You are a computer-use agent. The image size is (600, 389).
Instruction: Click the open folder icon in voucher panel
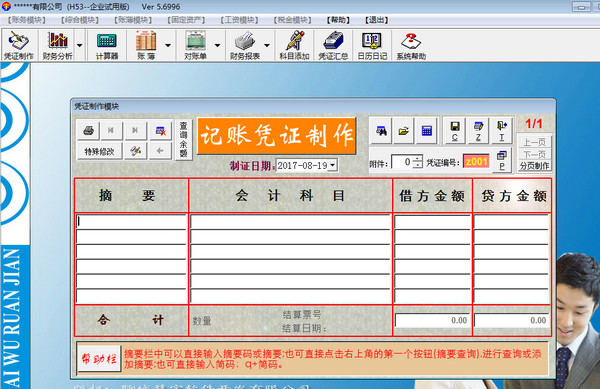tap(403, 131)
